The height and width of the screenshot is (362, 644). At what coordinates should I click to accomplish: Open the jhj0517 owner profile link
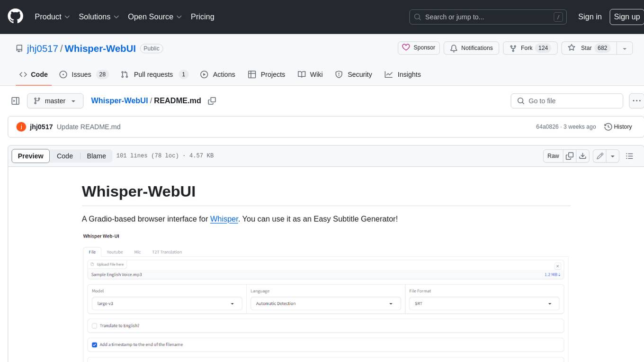(43, 48)
